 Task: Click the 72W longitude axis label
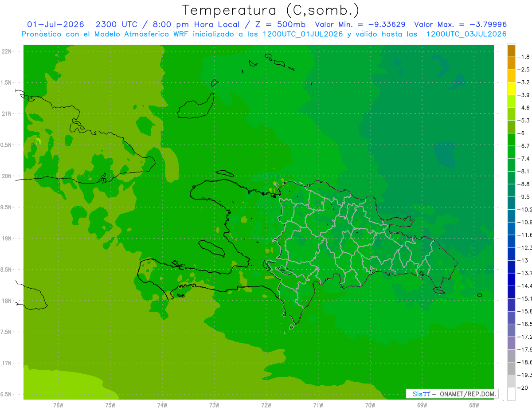click(x=266, y=405)
